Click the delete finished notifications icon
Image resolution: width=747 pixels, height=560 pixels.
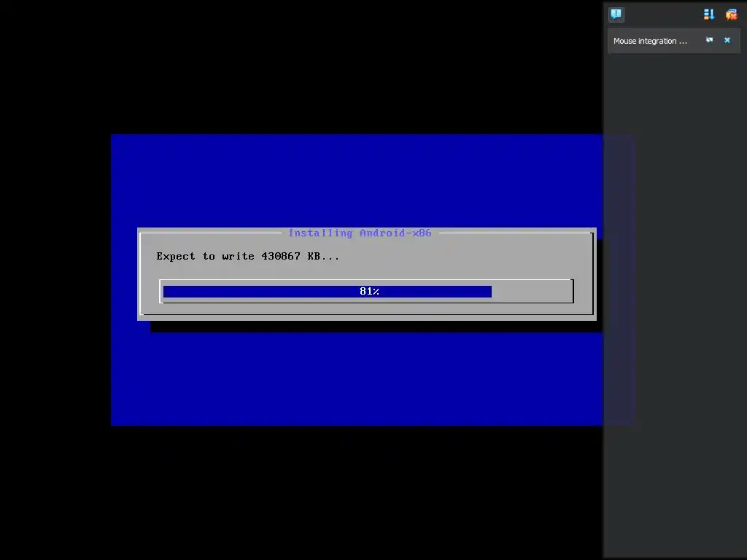click(x=731, y=15)
